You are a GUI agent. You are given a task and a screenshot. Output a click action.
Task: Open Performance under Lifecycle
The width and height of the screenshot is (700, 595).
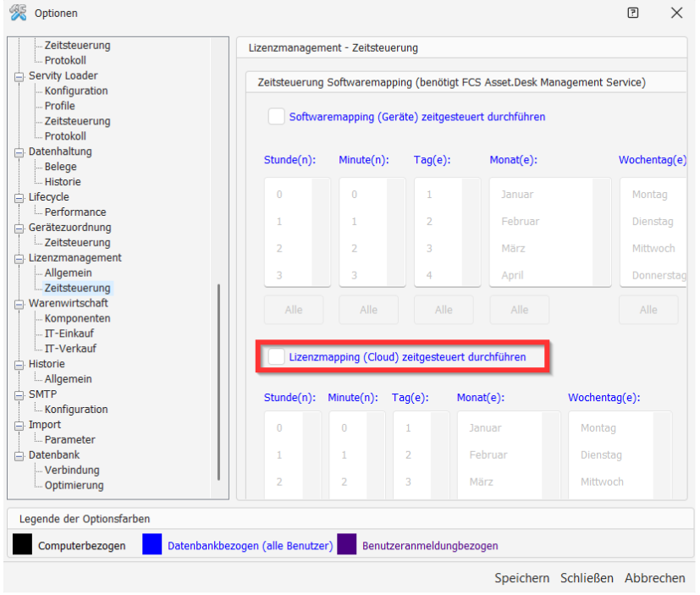tap(75, 212)
